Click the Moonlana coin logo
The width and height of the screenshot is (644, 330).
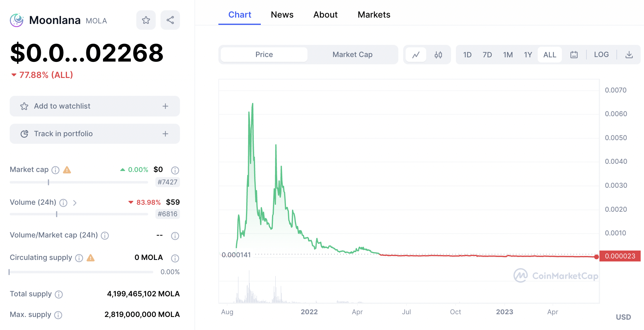(17, 20)
